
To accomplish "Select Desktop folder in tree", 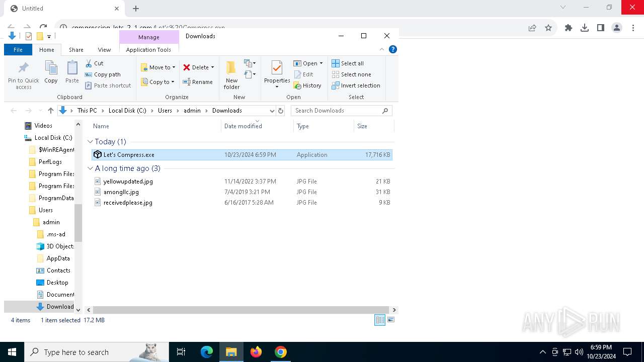I will 57,283.
